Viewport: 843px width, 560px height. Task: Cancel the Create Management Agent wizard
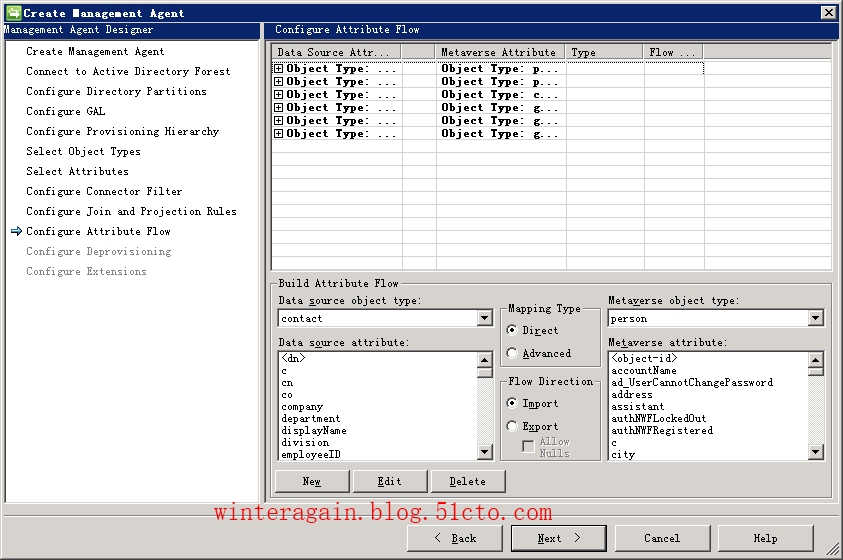(662, 538)
